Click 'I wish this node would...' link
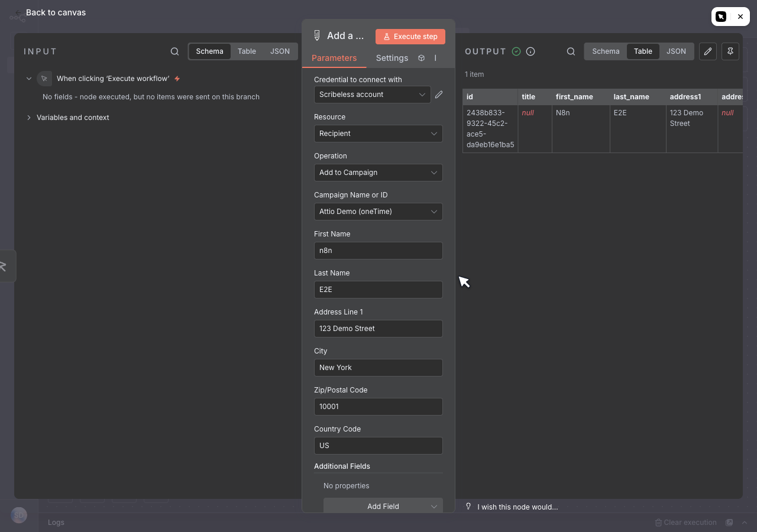Viewport: 757px width, 532px height. pos(517,507)
